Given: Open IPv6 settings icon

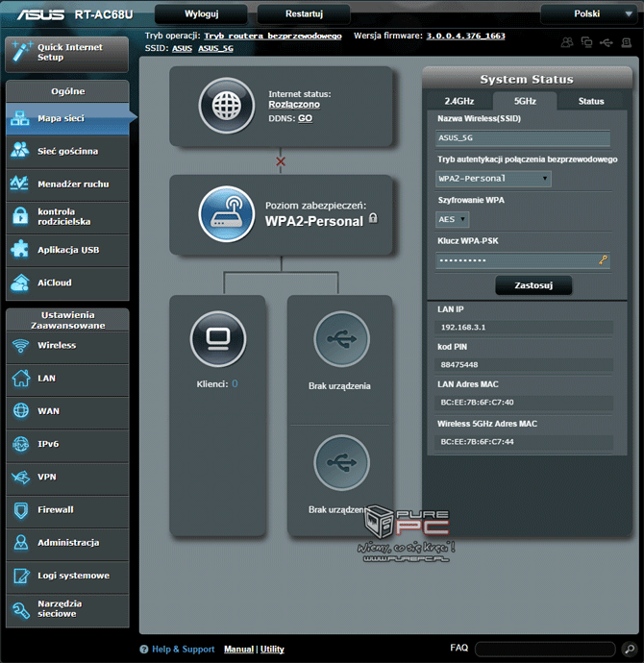Looking at the screenshot, I should tap(21, 444).
